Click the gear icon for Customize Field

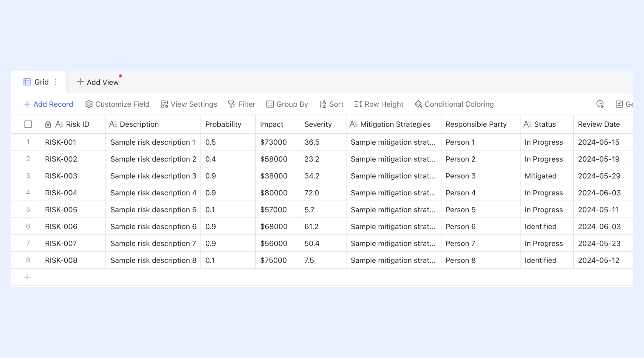click(89, 104)
